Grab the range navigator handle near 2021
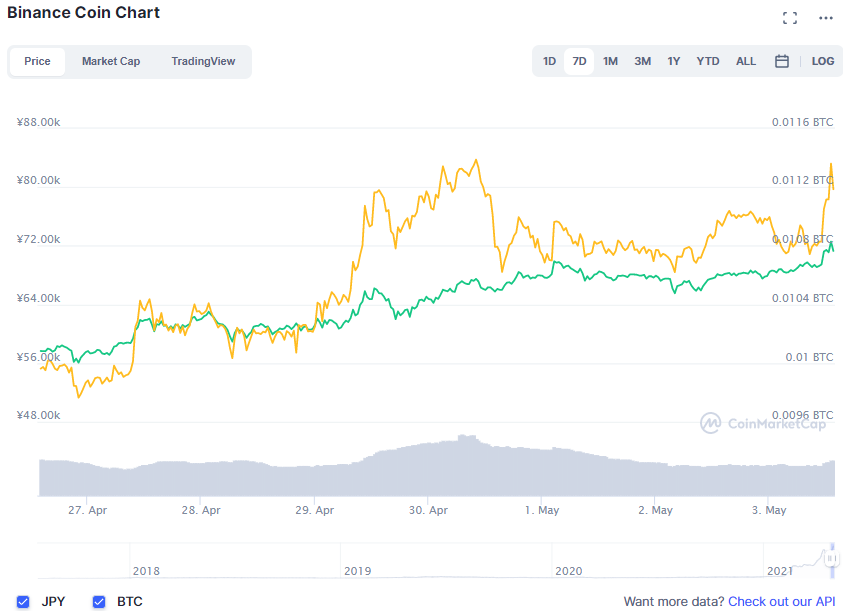The width and height of the screenshot is (843, 616). 832,558
